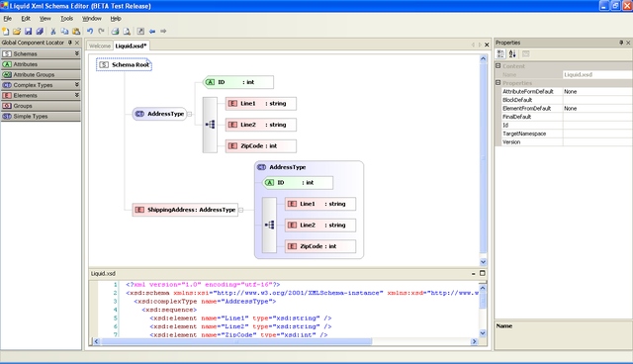Select the top ZipCode : int element
Screen dimensions: 633x364
click(261, 146)
